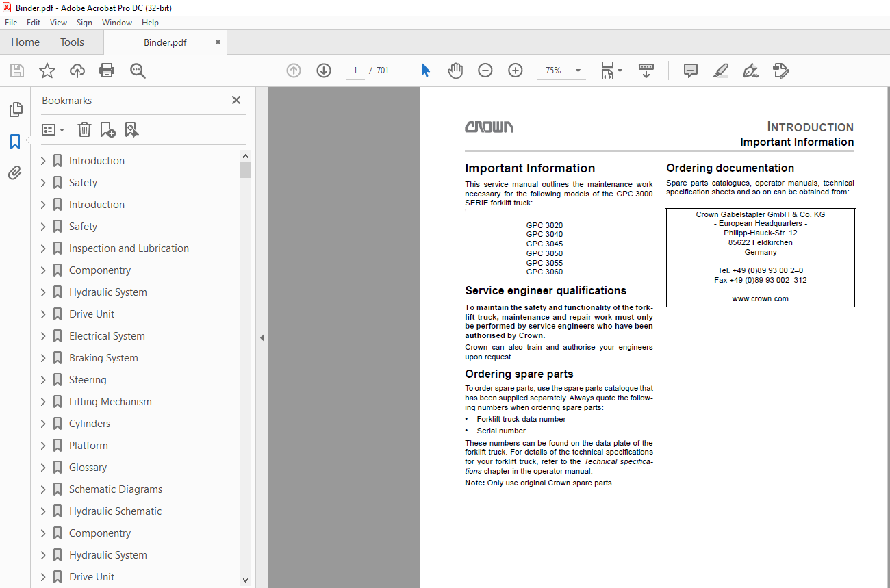Image resolution: width=890 pixels, height=588 pixels.
Task: Open the bookmark options list menu
Action: pos(53,129)
